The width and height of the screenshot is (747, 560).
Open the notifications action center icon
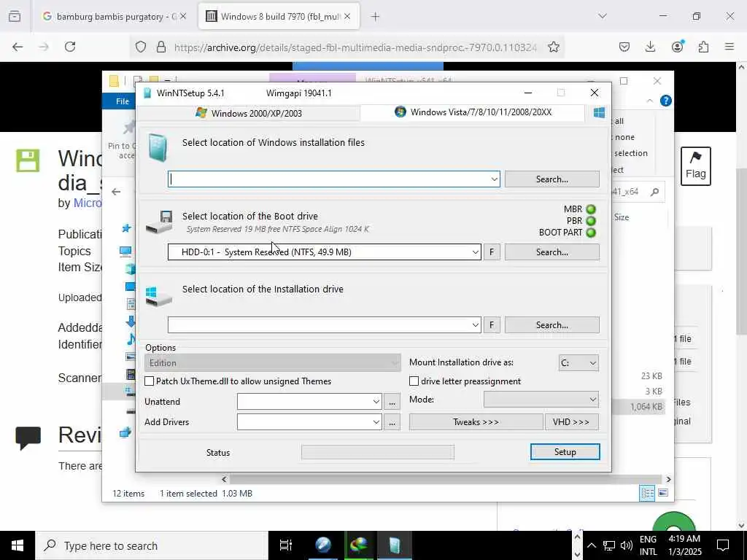click(723, 545)
